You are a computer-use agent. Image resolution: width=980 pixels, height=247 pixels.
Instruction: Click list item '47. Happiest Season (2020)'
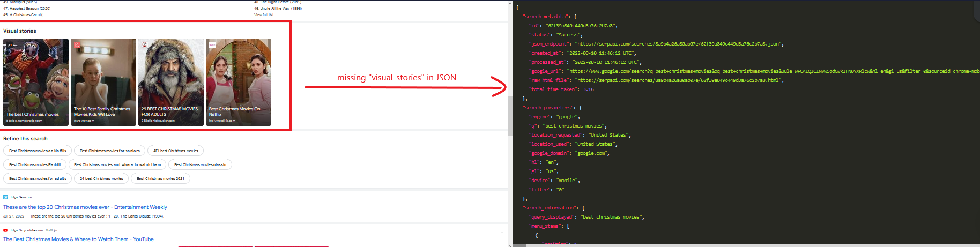pos(27,9)
